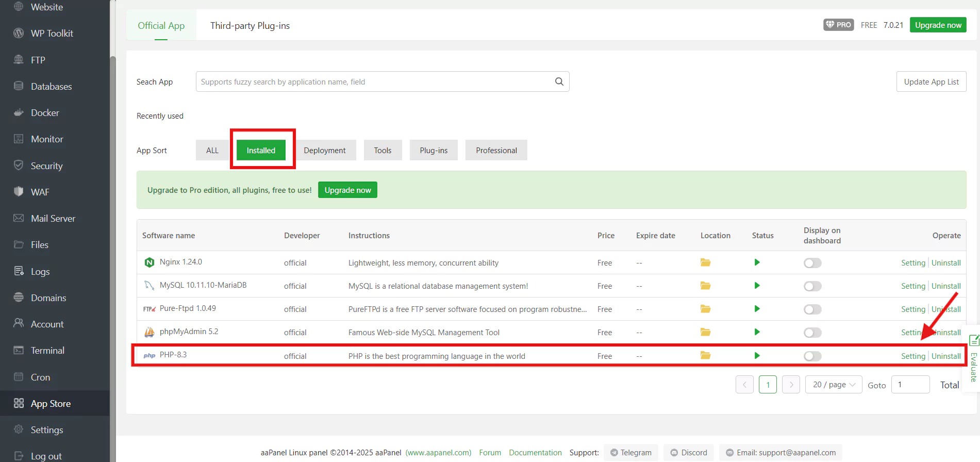Screen dimensions: 980x462
Task: Click the Logs sidebar icon
Action: (19, 271)
